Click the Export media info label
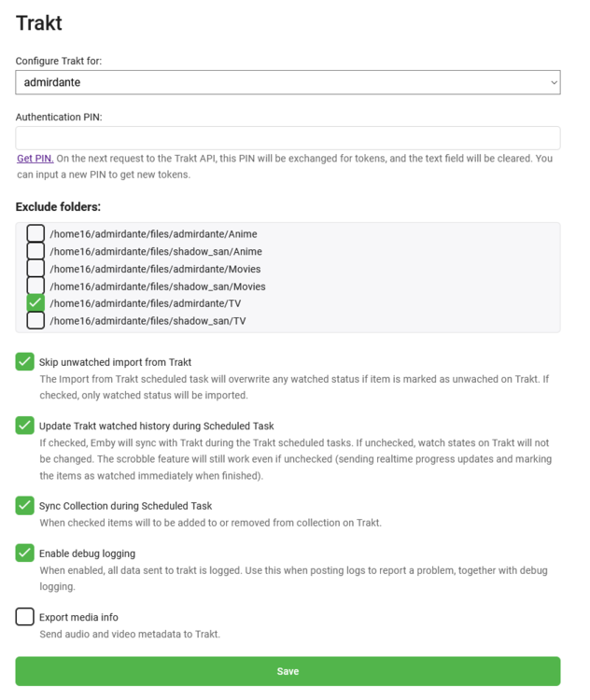The width and height of the screenshot is (590, 700). (78, 618)
